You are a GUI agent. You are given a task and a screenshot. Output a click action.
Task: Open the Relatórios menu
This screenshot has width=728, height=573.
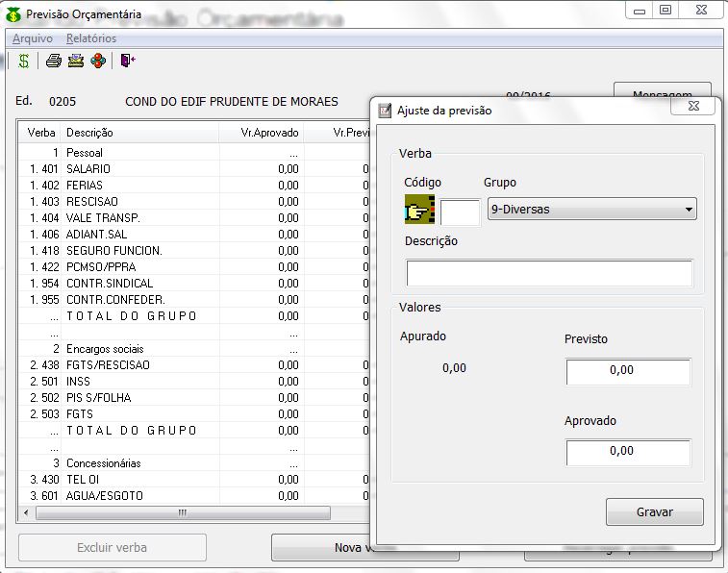(91, 38)
